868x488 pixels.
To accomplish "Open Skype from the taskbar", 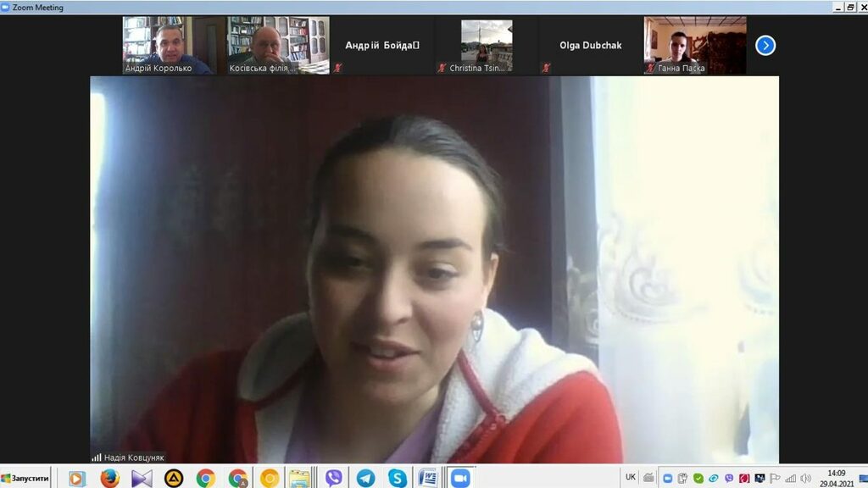I will click(397, 478).
